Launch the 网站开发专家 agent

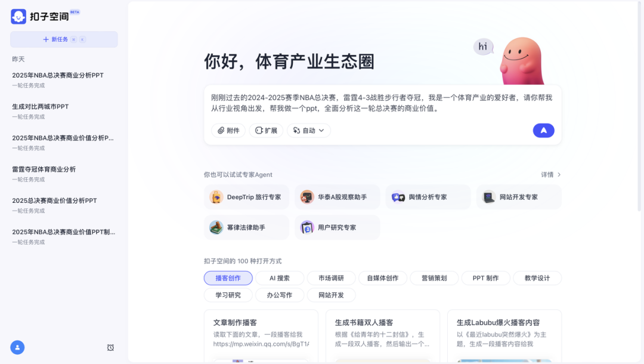tap(519, 197)
